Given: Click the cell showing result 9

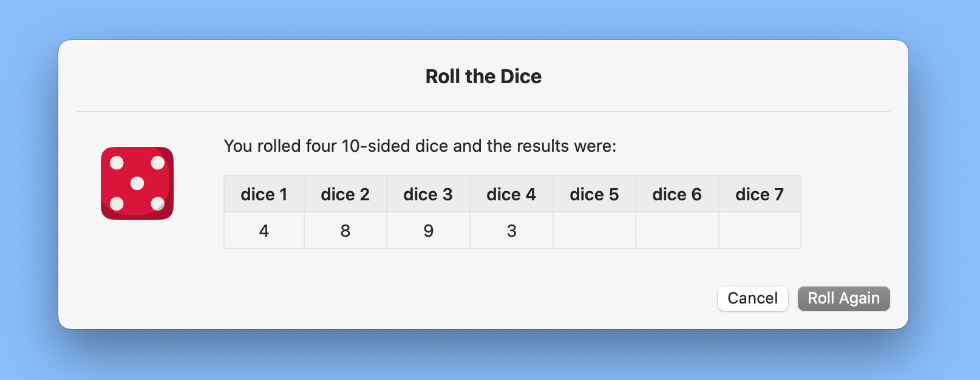Looking at the screenshot, I should (428, 231).
